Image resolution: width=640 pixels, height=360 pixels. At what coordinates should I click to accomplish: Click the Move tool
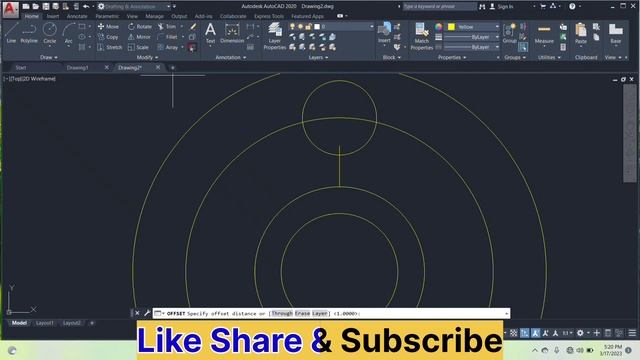[x=108, y=27]
